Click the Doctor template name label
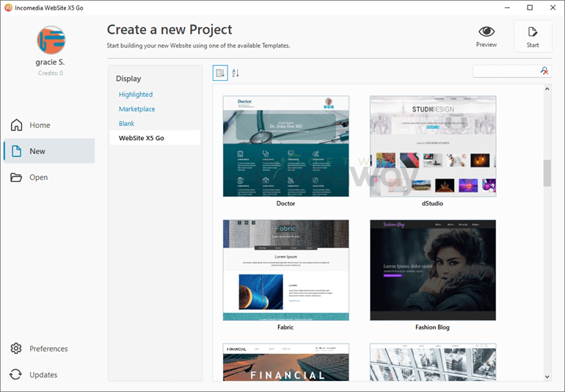Screen dimensions: 565x392 pyautogui.click(x=285, y=203)
